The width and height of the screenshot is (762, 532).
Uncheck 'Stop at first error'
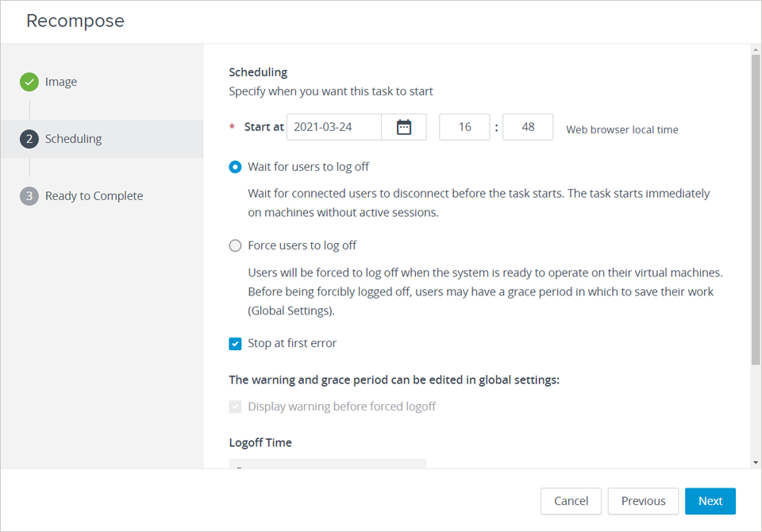pos(235,343)
